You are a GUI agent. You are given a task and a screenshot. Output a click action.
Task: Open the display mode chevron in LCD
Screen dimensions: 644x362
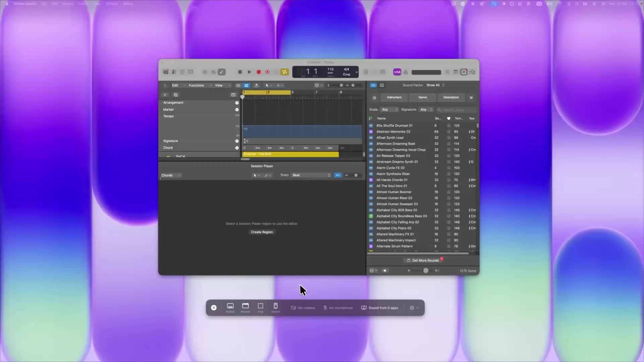pyautogui.click(x=356, y=72)
